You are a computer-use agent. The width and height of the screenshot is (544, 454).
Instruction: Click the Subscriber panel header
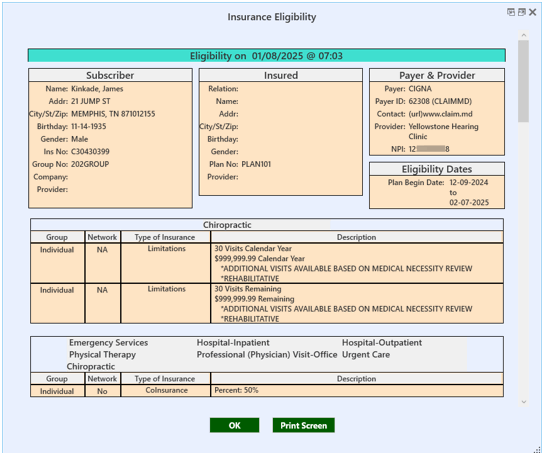(x=110, y=75)
